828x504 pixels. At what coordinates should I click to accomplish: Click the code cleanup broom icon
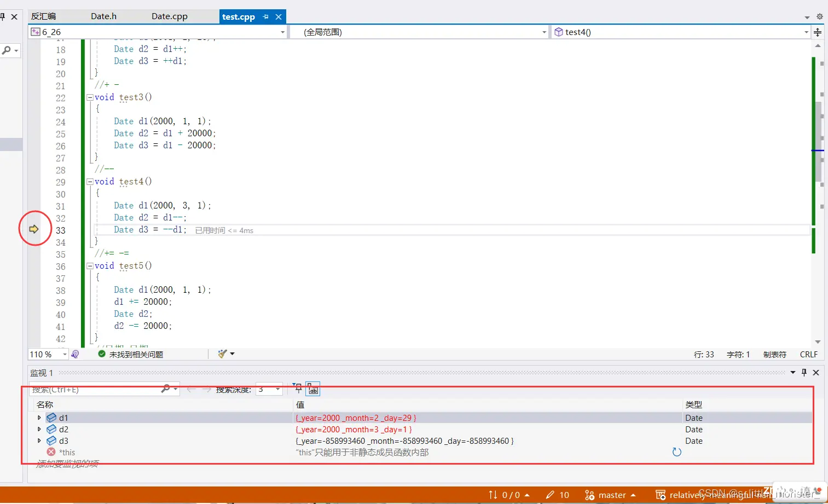point(222,354)
